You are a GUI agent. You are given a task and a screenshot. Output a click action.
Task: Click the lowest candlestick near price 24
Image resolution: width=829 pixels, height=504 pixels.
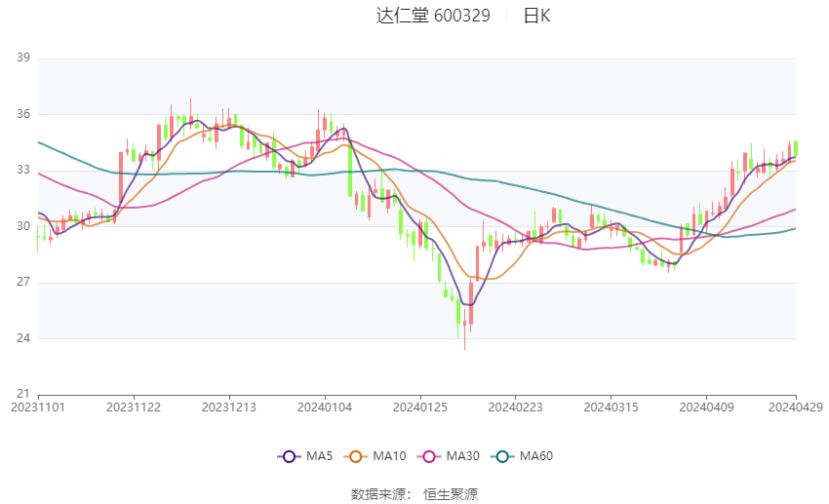click(464, 329)
